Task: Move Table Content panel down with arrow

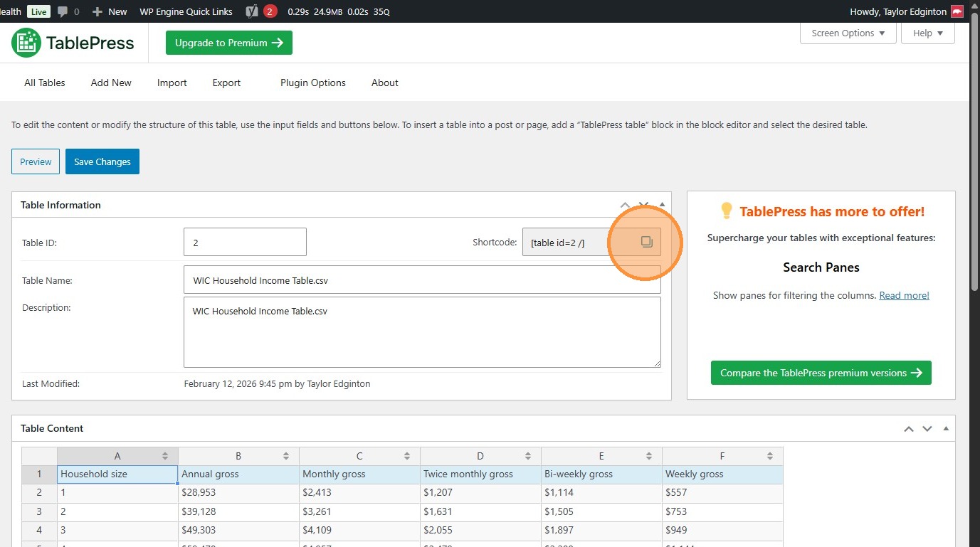Action: coord(927,428)
